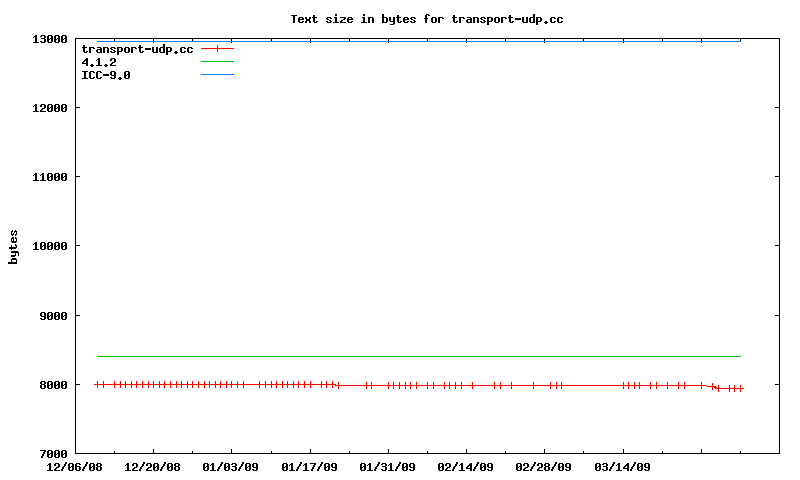Select the transport-udp.cc legend label
The width and height of the screenshot is (800, 480).
pos(137,49)
